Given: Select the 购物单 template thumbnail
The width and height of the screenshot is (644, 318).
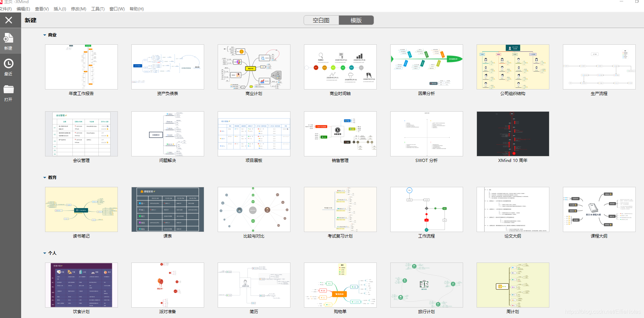Looking at the screenshot, I should (x=340, y=285).
